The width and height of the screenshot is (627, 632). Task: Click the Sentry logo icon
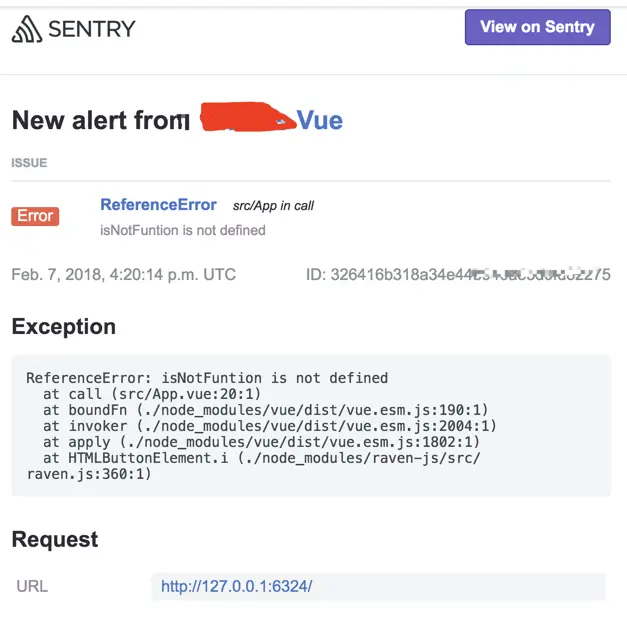tap(27, 29)
